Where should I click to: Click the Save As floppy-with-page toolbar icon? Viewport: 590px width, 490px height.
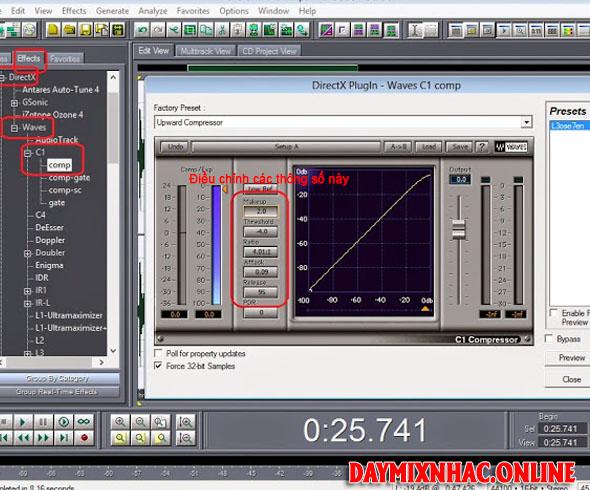point(102,30)
